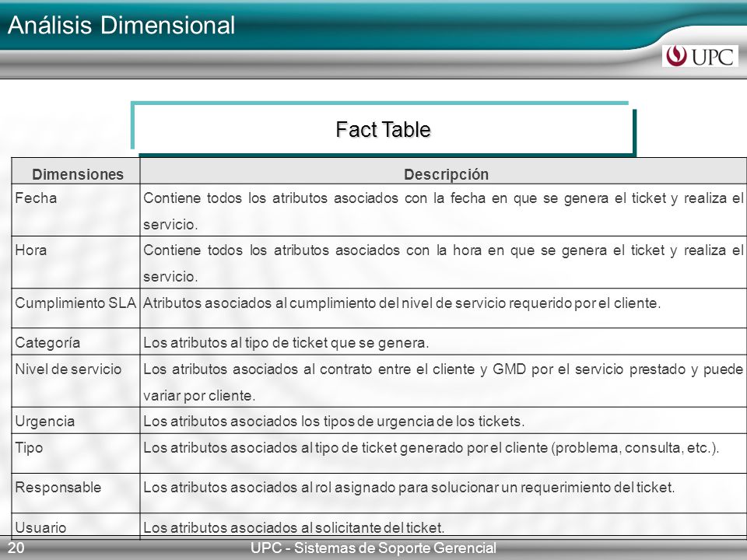Click the 'Cumplimiento SLA' dimension cell
The width and height of the screenshot is (747, 560).
coord(75,308)
